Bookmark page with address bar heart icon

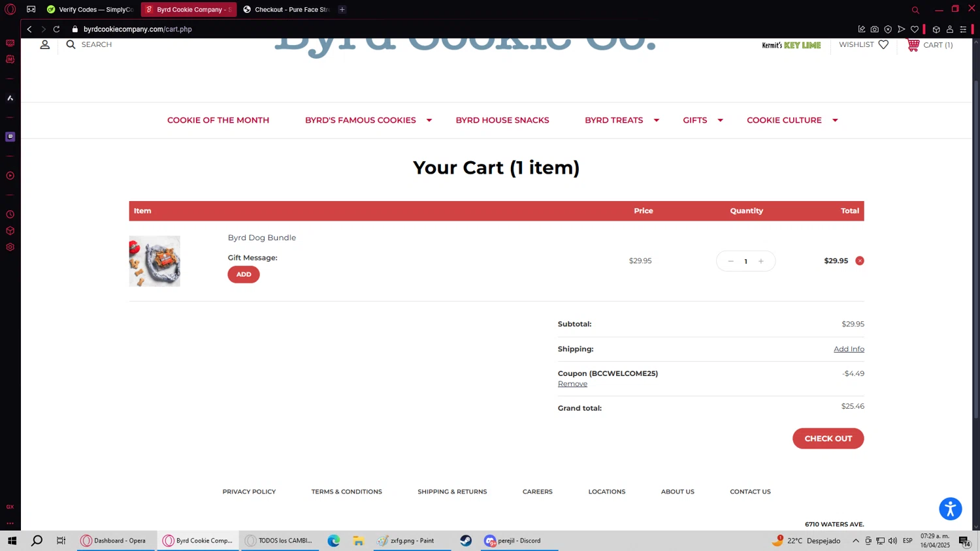tap(915, 29)
